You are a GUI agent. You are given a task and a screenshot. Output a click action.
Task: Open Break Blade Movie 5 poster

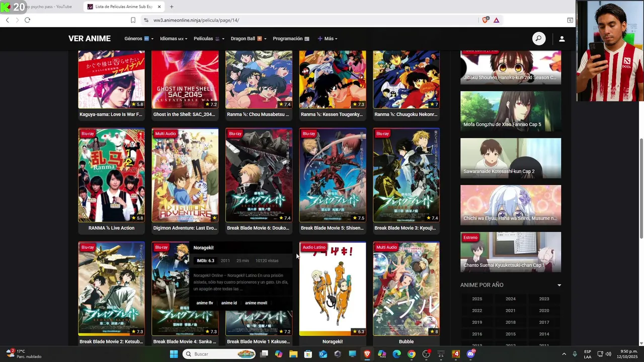click(x=333, y=175)
